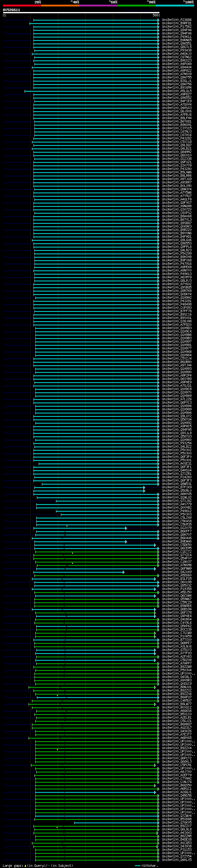Click the query end position 568
The image size is (197, 868).
click(155, 15)
